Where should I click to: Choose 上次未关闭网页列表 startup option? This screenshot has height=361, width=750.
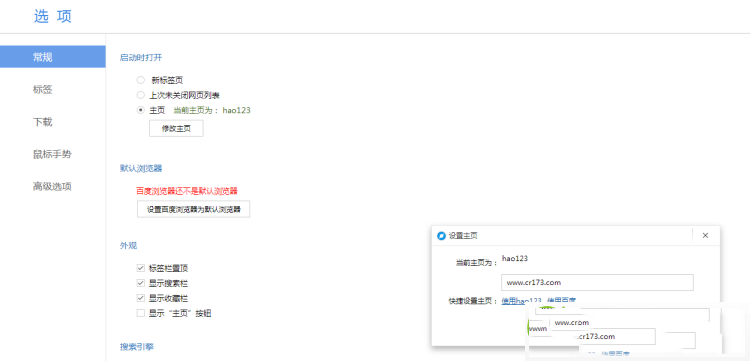click(x=141, y=95)
